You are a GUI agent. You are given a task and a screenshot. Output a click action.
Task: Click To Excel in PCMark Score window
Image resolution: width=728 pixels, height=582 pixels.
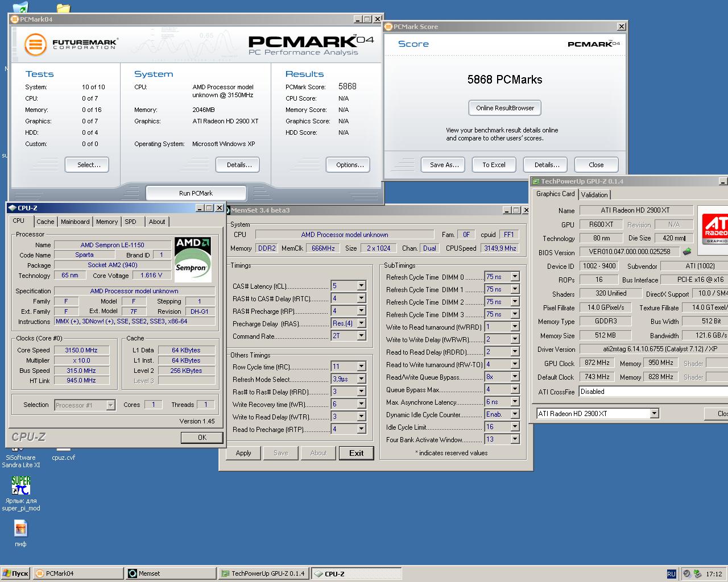pos(494,165)
